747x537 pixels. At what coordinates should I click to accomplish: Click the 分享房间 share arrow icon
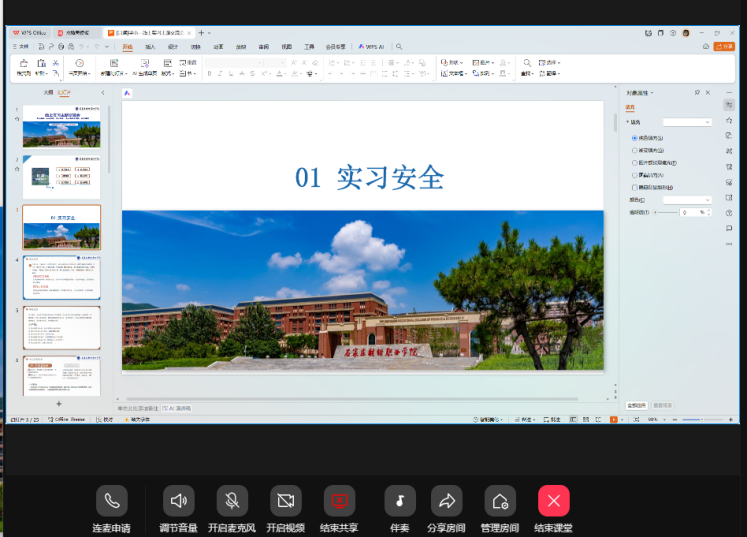[x=447, y=500]
